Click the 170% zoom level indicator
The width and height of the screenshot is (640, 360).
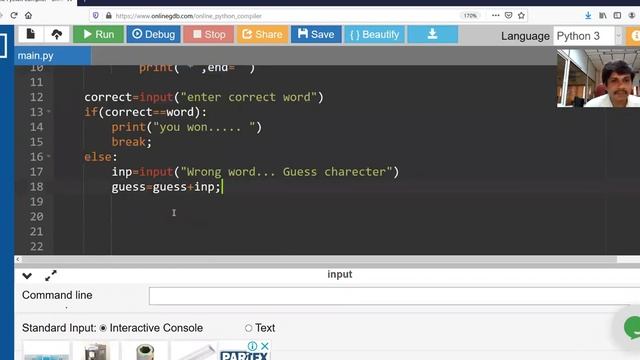pyautogui.click(x=470, y=16)
